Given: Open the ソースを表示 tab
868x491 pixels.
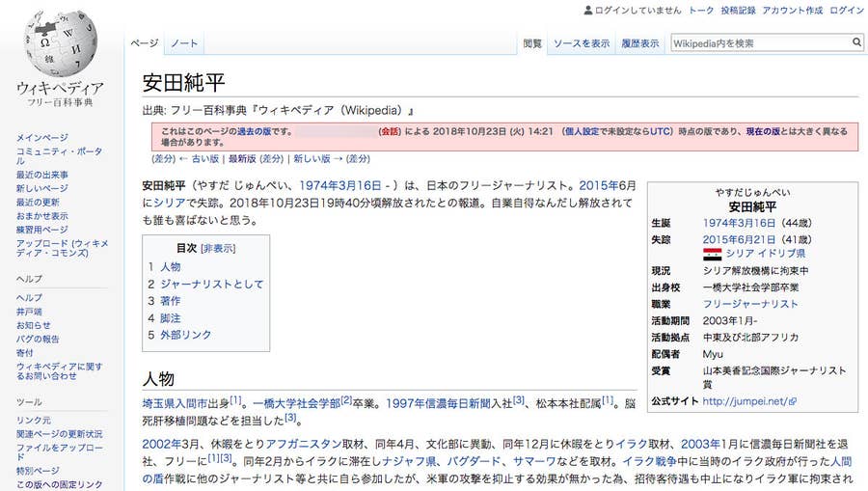Looking at the screenshot, I should [582, 43].
